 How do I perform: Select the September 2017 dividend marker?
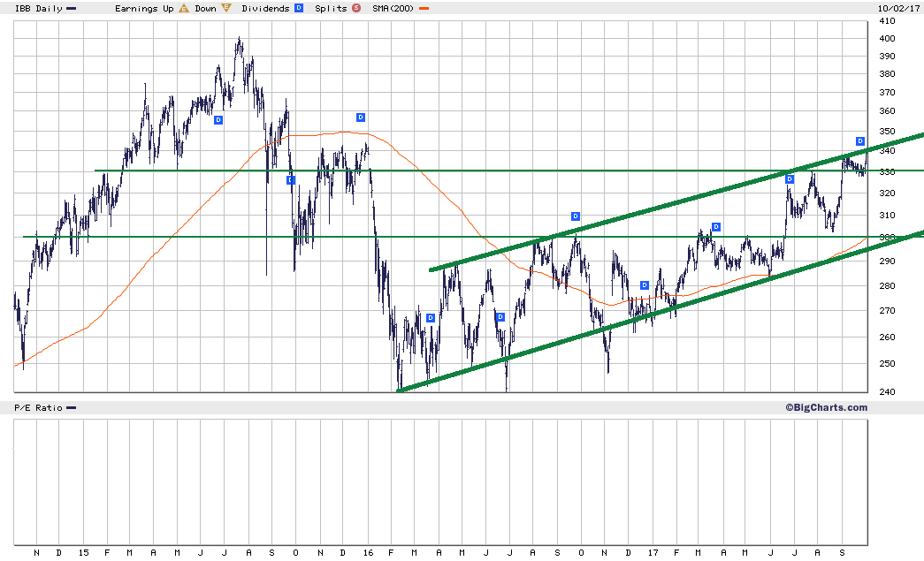pyautogui.click(x=860, y=141)
